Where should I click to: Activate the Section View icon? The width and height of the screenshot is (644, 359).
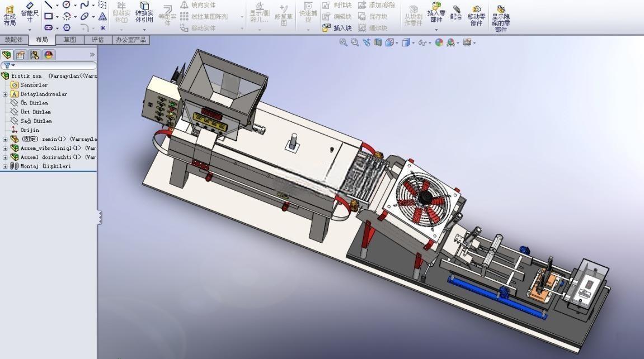378,42
